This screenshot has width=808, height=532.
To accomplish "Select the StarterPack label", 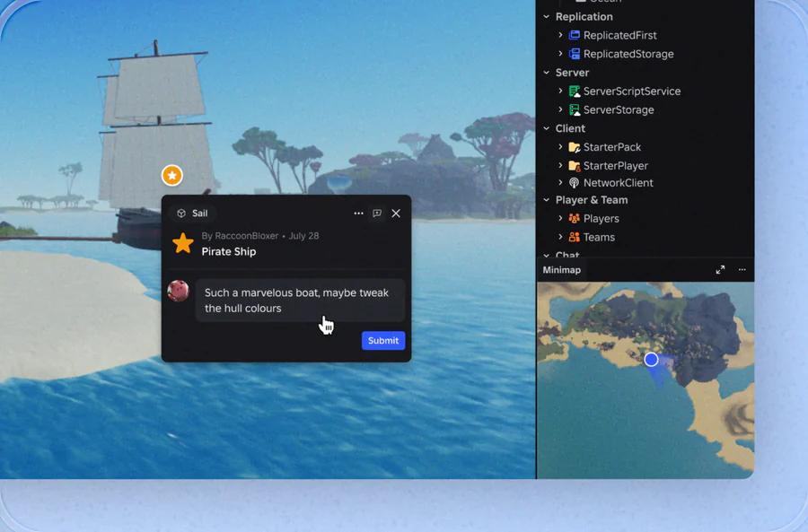I will click(x=612, y=147).
